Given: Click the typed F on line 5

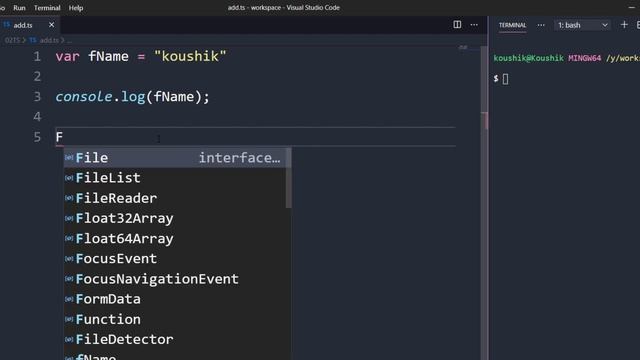Looking at the screenshot, I should click(x=59, y=137).
